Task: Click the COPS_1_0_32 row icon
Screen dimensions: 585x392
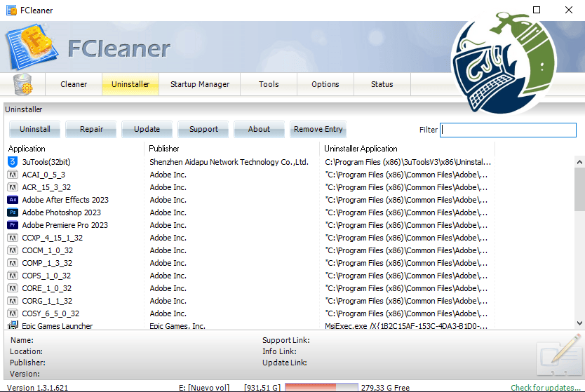Action: 13,276
